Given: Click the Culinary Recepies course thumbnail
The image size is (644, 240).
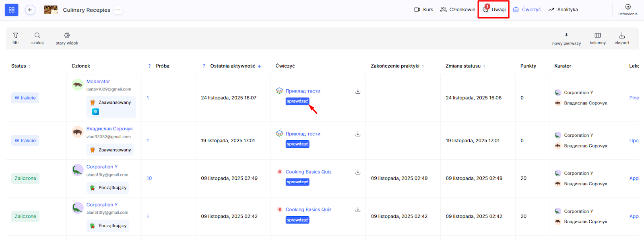Looking at the screenshot, I should [x=50, y=10].
